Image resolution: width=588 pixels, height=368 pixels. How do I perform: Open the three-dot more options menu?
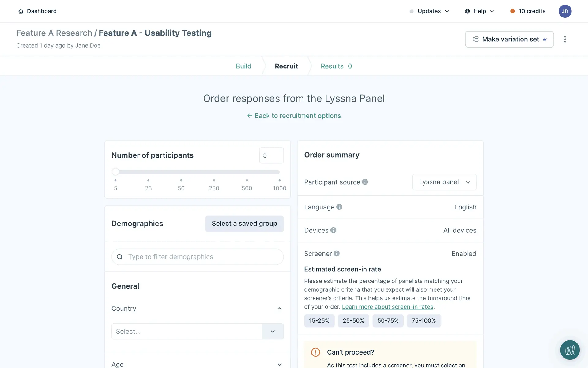(x=565, y=39)
